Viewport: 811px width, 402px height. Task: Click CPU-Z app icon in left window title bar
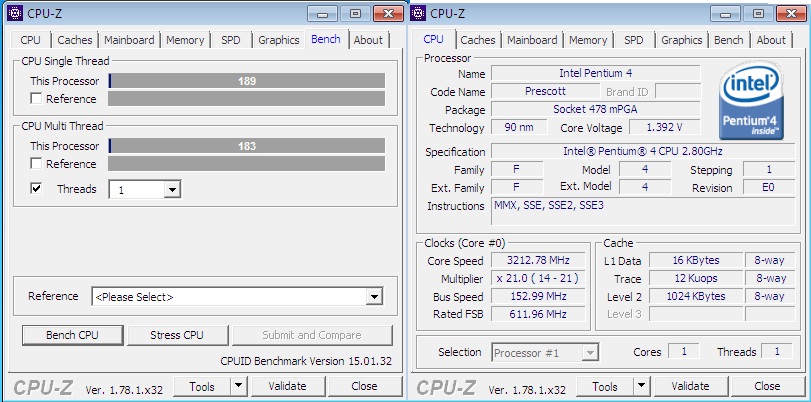pos(15,12)
